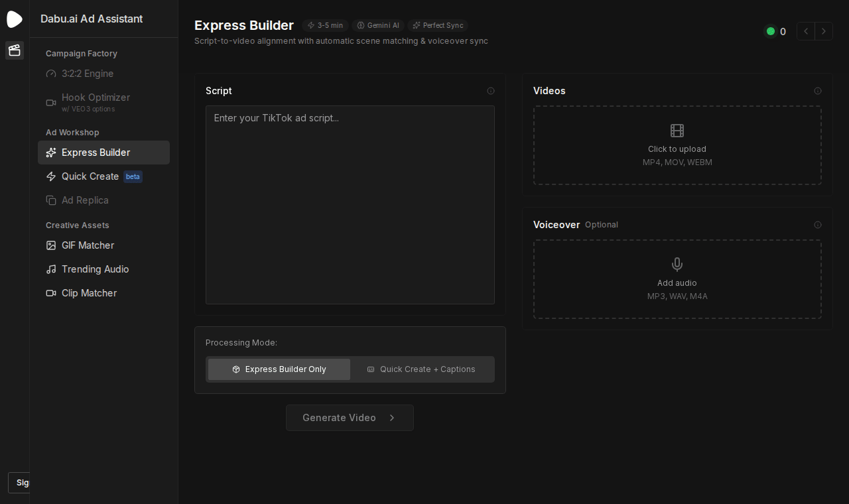Click the credit count 0
Screen dimensions: 849x504
[x=783, y=32]
